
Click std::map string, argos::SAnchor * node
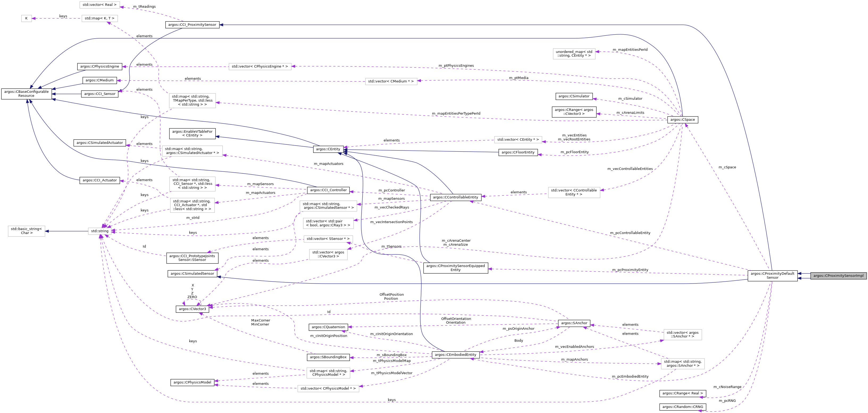(683, 364)
